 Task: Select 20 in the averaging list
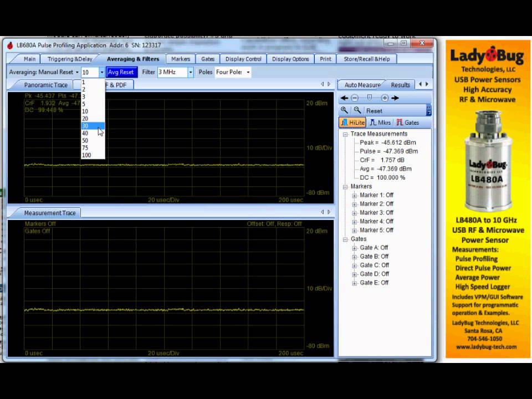(93, 119)
